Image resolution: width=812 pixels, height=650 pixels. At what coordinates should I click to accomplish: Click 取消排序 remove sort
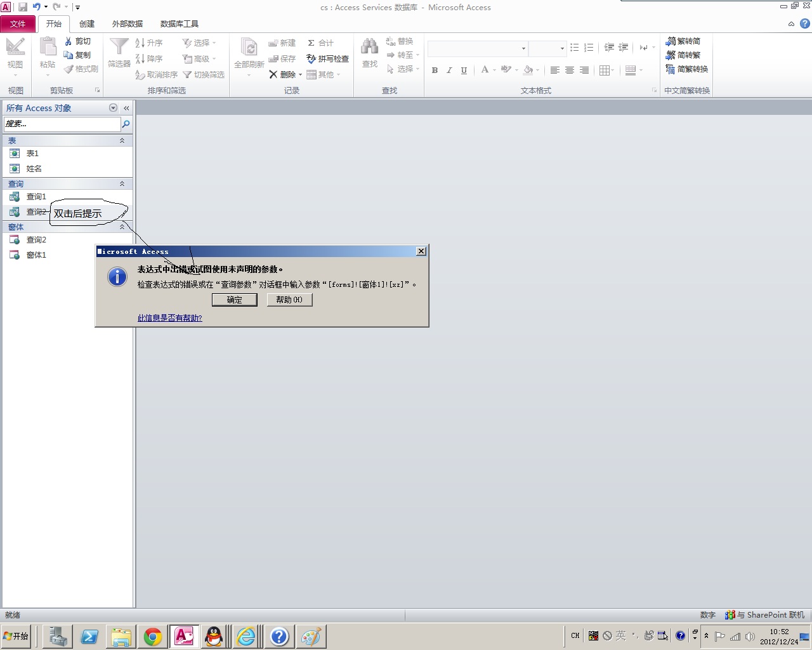[x=156, y=75]
